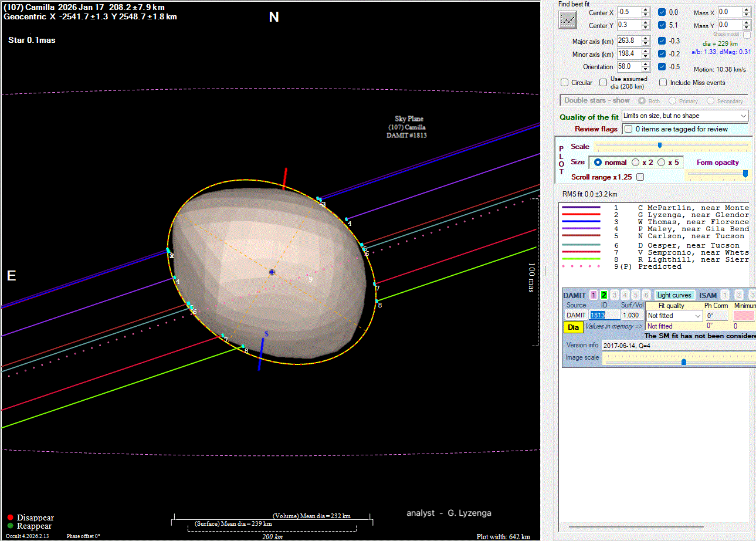Click the DAMIT ID input field
Screen dimensions: 756x541
coord(604,316)
